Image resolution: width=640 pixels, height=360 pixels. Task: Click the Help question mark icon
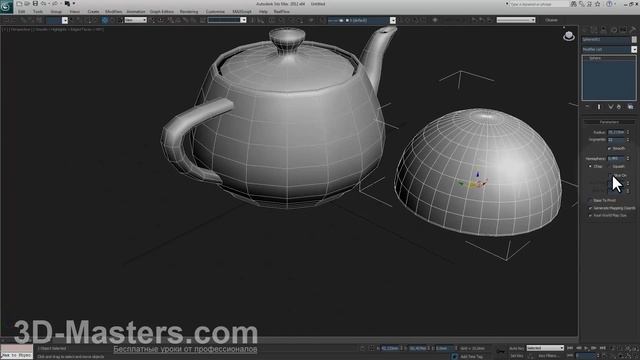609,4
